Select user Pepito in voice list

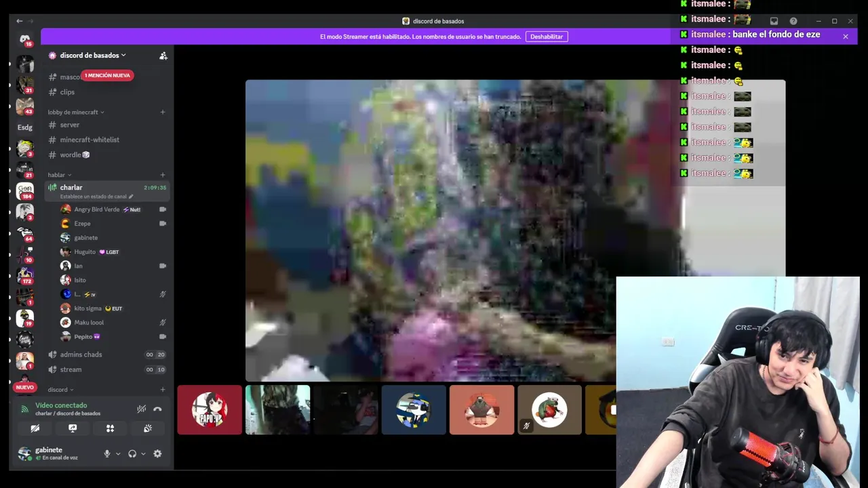tap(113, 336)
